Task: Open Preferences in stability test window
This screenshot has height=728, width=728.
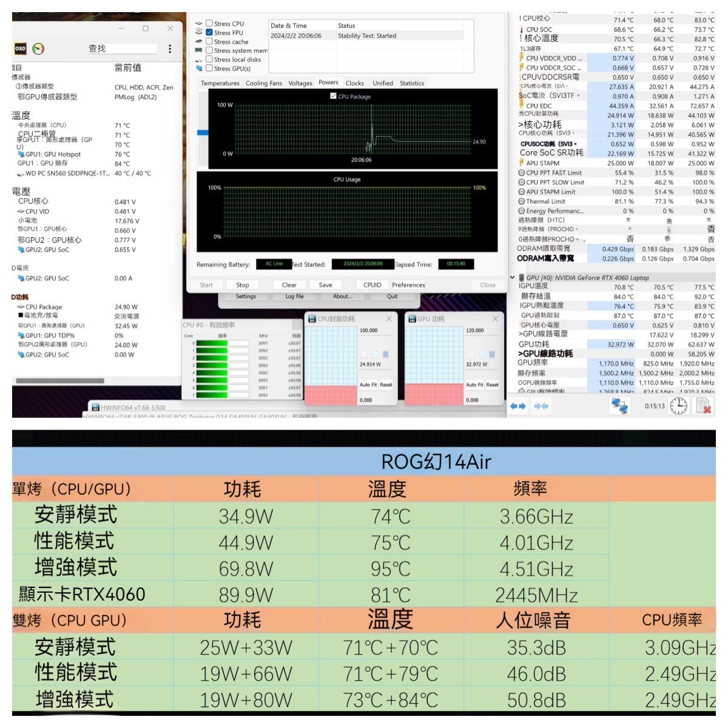Action: pos(408,285)
